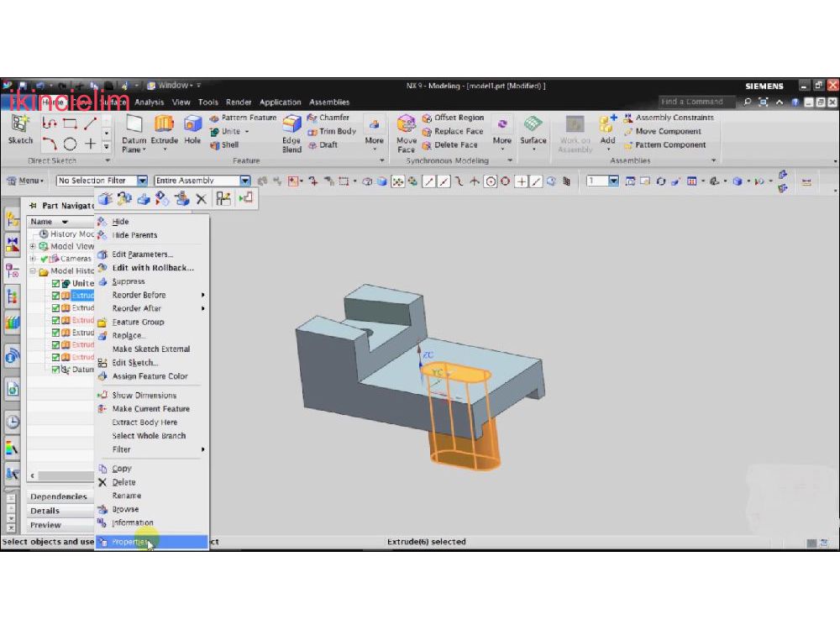This screenshot has width=840, height=630.
Task: Switch to the Analysis ribbon tab
Action: click(x=149, y=102)
